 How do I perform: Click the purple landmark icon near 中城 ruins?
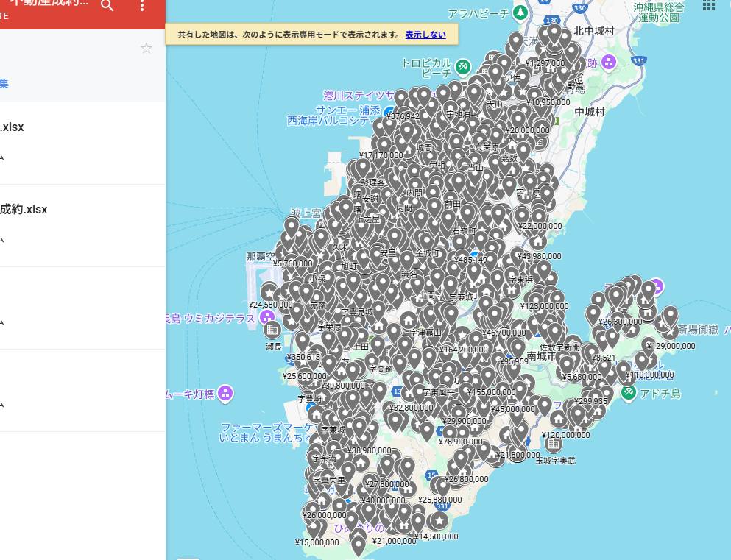coord(608,62)
